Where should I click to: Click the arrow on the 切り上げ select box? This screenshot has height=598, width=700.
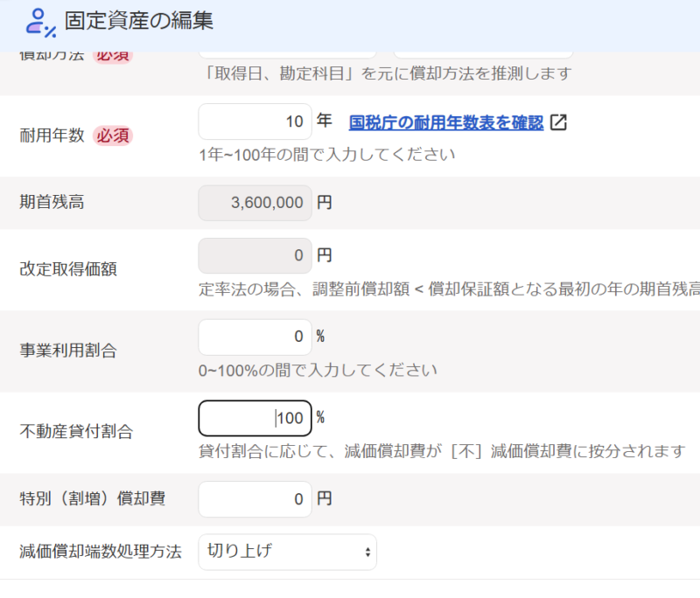367,553
